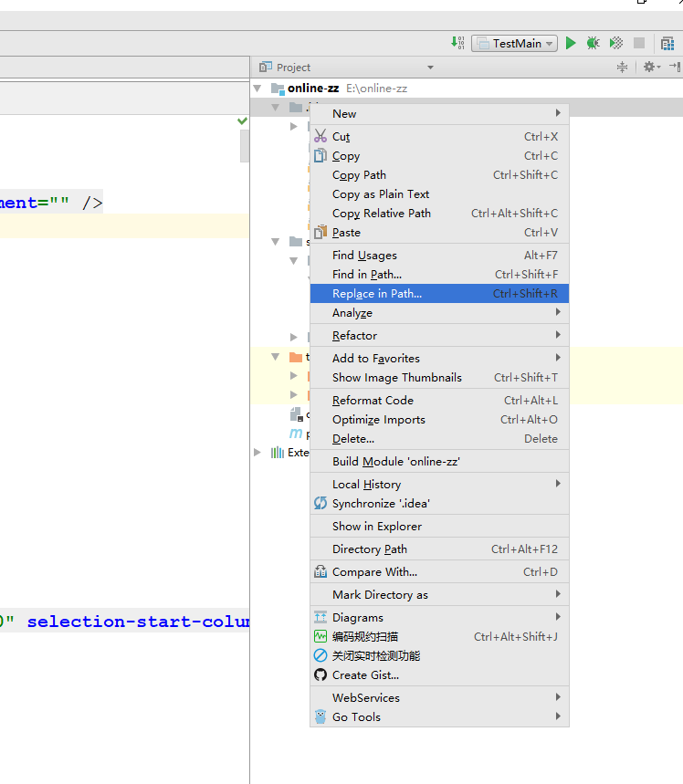Choose Directory Path entry
Screen dimensions: 683x784
(x=439, y=549)
